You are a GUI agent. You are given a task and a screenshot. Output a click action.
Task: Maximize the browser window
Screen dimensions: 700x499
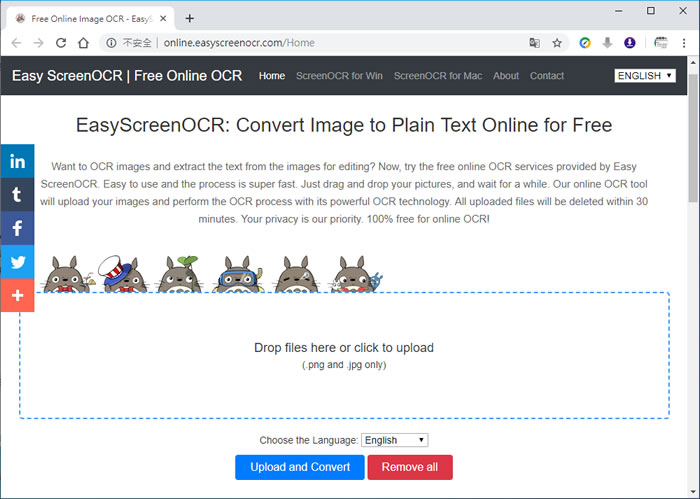point(651,11)
